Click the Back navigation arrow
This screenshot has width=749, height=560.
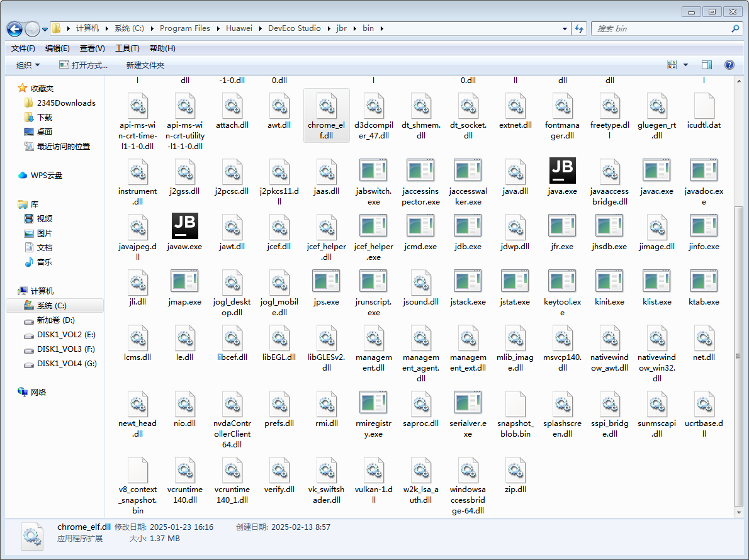click(15, 29)
